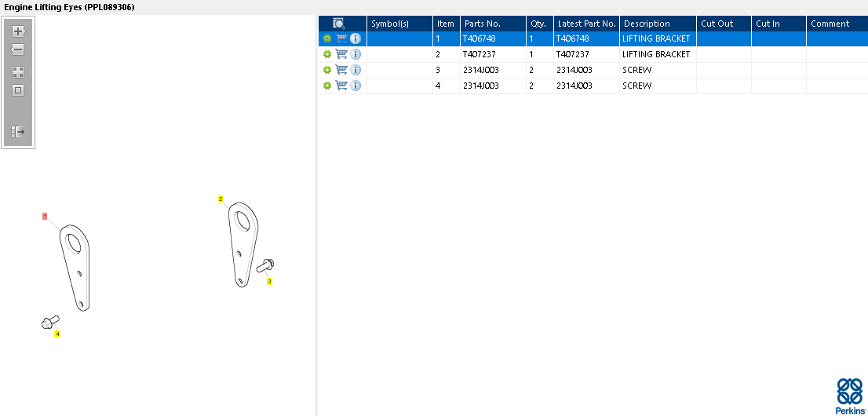The image size is (868, 416).
Task: Click lifting bracket drawing for item 1
Action: tap(75, 268)
